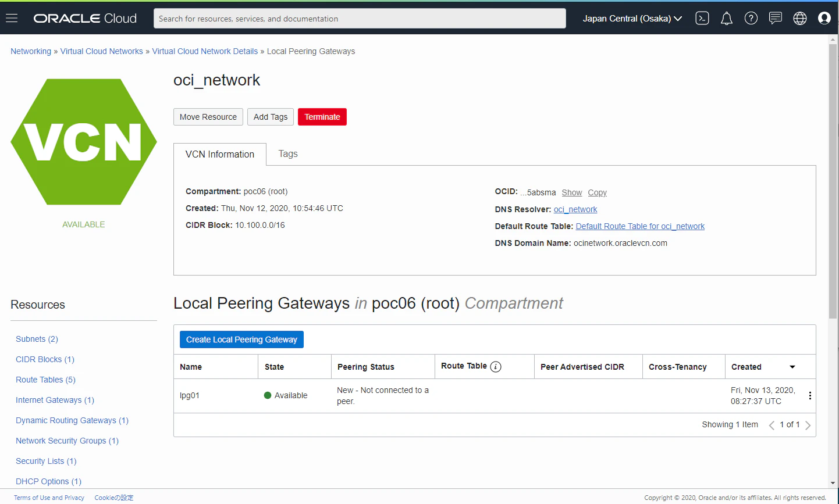Open the actions menu for lpg01
Viewport: 839px width, 504px height.
click(x=810, y=395)
